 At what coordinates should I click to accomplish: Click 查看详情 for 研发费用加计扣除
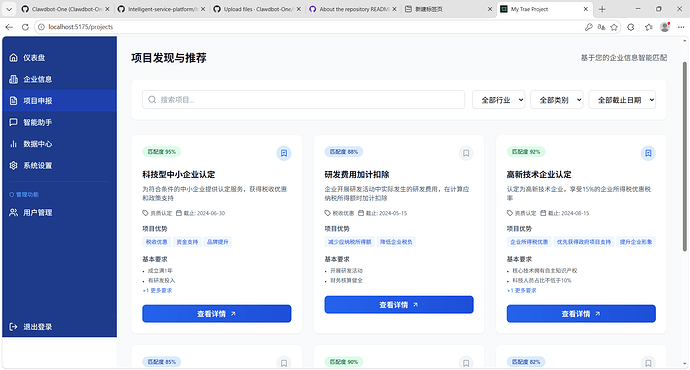coord(399,304)
